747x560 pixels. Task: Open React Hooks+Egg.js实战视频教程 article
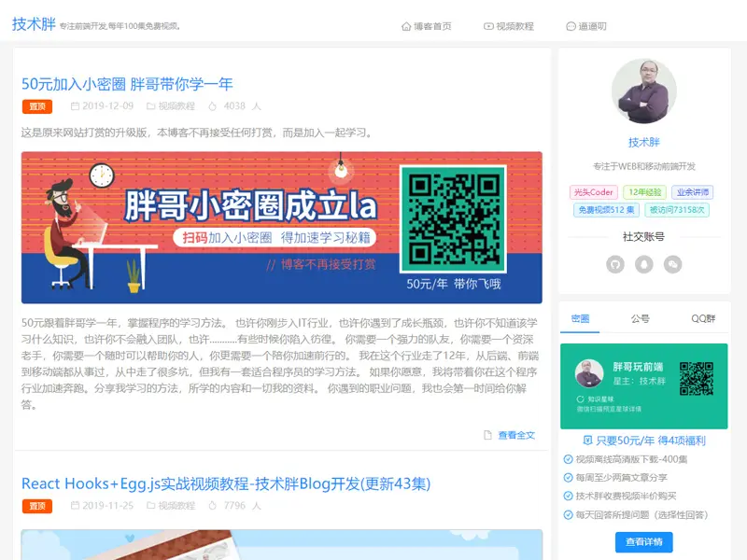click(226, 483)
